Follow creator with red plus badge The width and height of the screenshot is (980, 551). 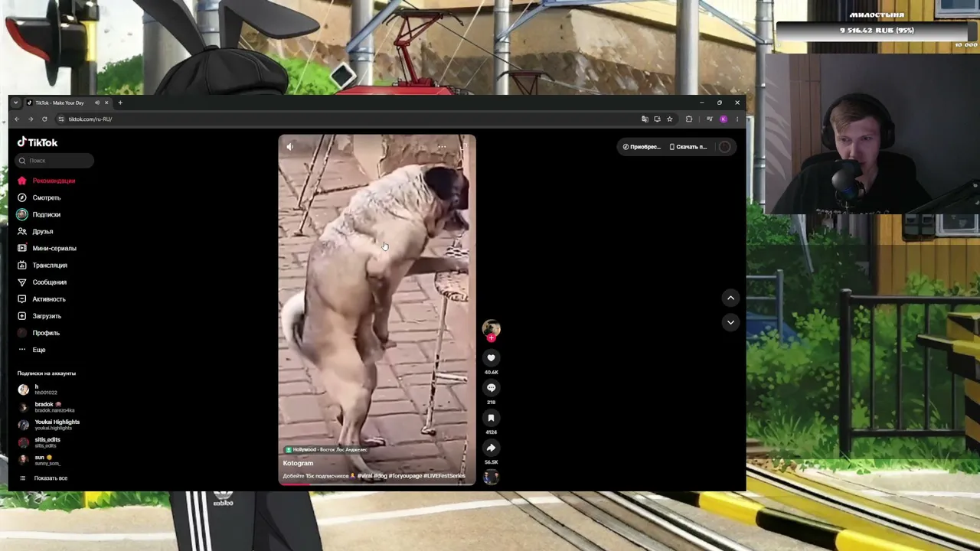coord(492,338)
